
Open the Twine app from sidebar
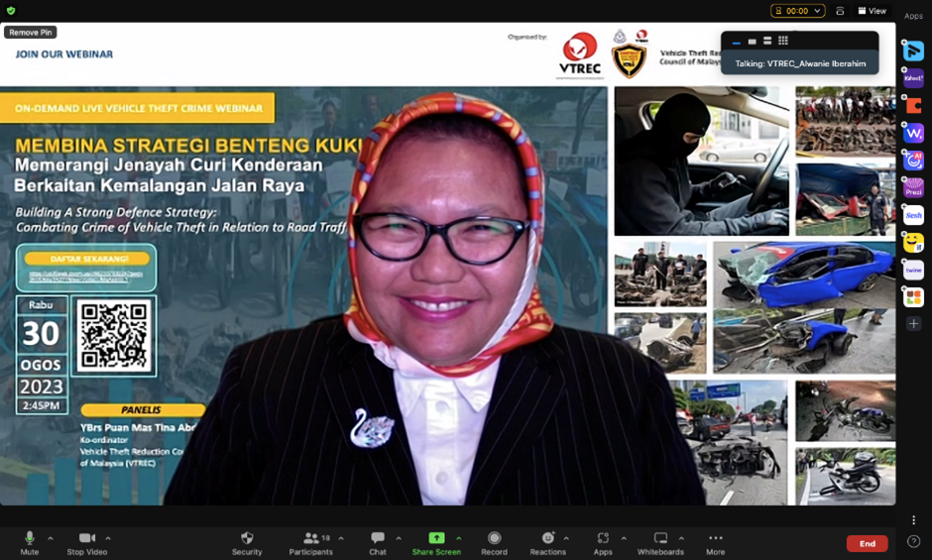coord(913,270)
